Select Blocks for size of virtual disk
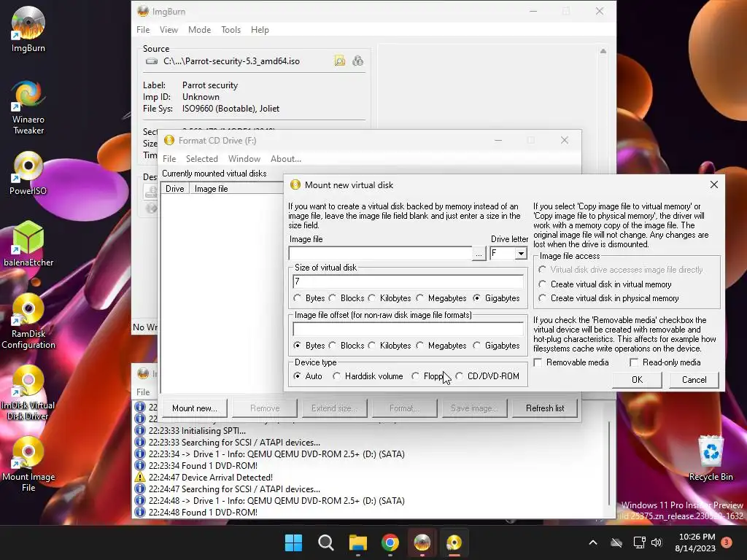Viewport: 747px width, 560px height. tap(347, 298)
